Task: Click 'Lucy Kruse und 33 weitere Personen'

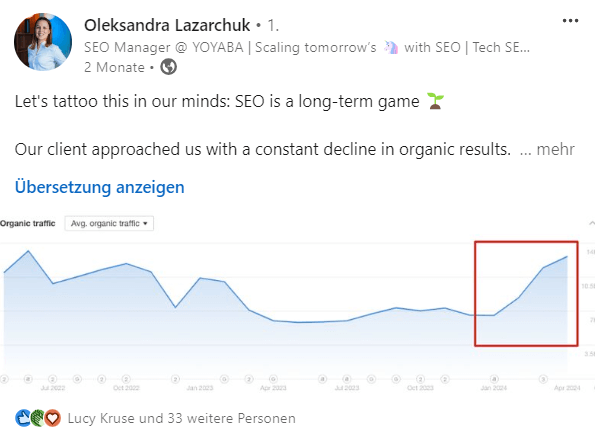Action: [181, 418]
